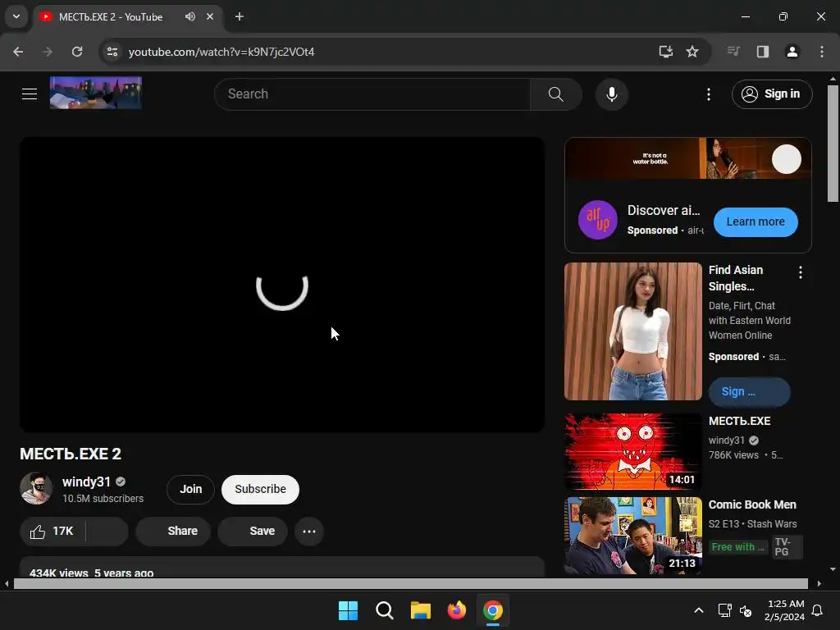This screenshot has height=630, width=840.
Task: Select the URL in the address bar
Action: [x=221, y=52]
